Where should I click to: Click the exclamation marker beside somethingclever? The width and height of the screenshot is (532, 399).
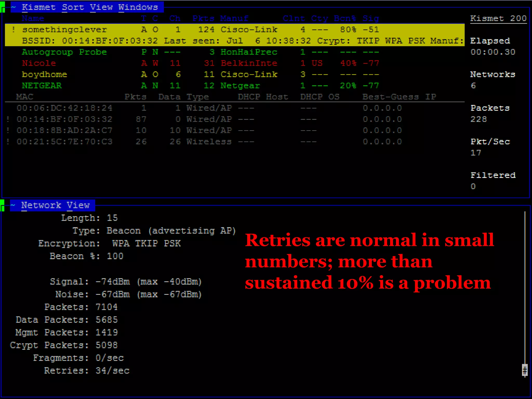14,30
